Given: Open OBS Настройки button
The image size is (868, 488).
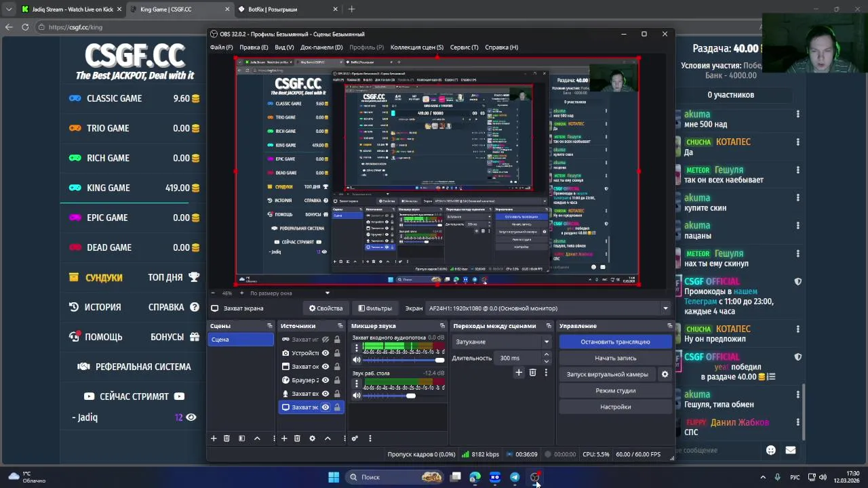Looking at the screenshot, I should point(615,407).
